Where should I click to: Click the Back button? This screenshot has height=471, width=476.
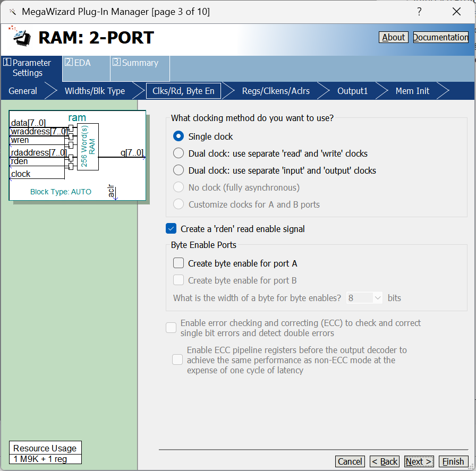coord(385,461)
